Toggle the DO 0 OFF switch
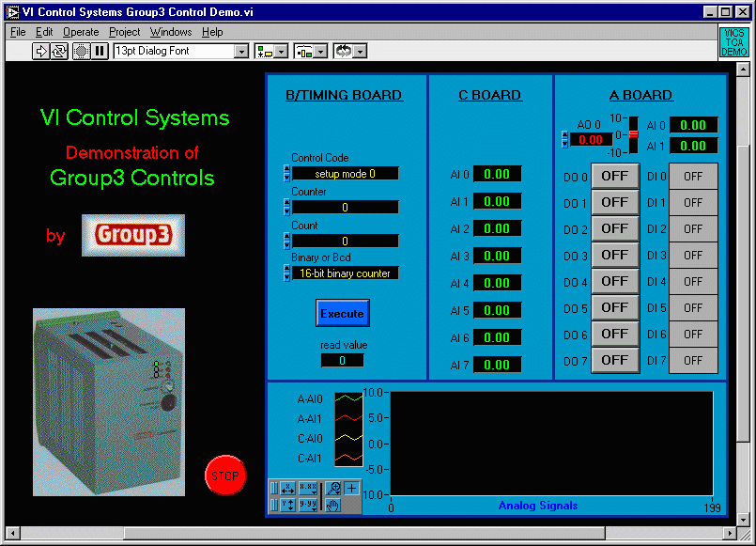The height and width of the screenshot is (546, 756). tap(615, 176)
